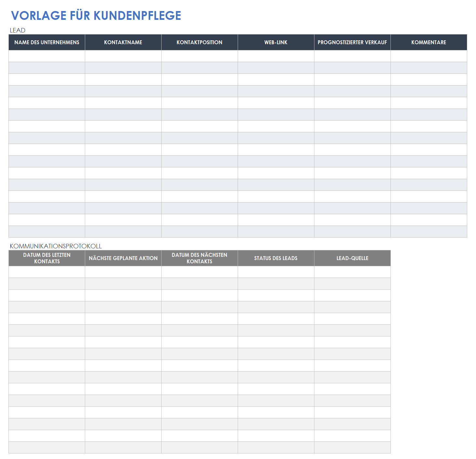Select first empty cell under NAME DES UNTERNEHMENS
Viewport: 476px width, 459px height.
pos(47,56)
